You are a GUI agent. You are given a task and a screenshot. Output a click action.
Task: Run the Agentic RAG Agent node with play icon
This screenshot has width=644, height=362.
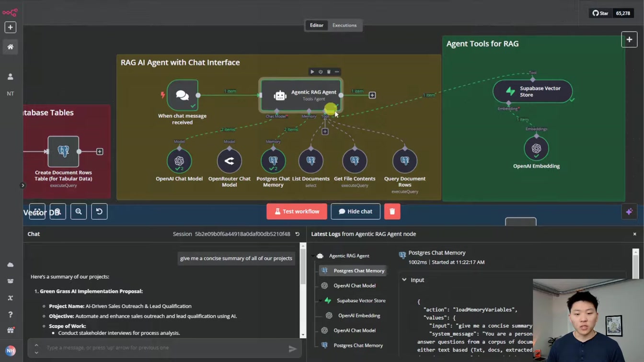(312, 72)
